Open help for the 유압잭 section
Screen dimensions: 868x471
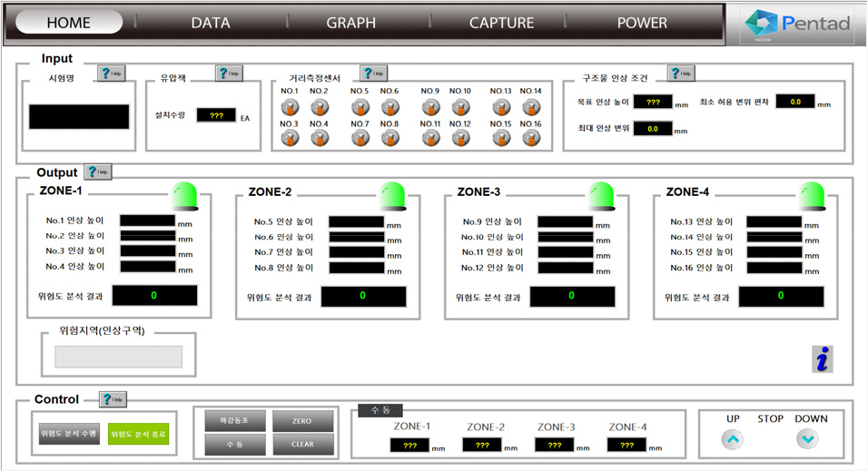(x=229, y=74)
